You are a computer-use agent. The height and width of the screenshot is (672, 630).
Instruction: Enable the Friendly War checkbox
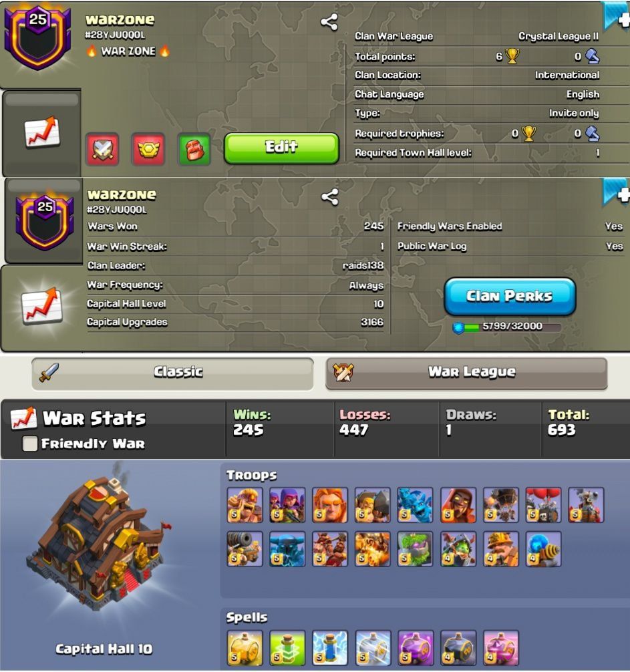[29, 444]
